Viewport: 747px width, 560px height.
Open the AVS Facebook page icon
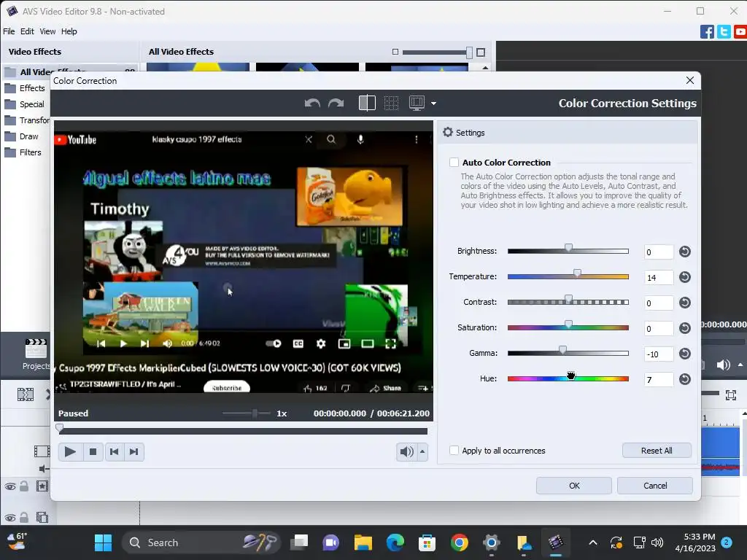tap(707, 32)
